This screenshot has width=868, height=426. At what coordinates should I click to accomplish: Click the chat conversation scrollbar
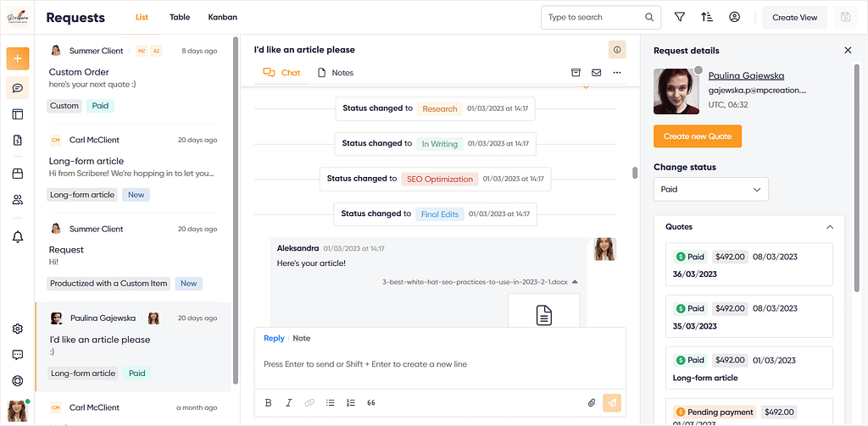coord(635,173)
